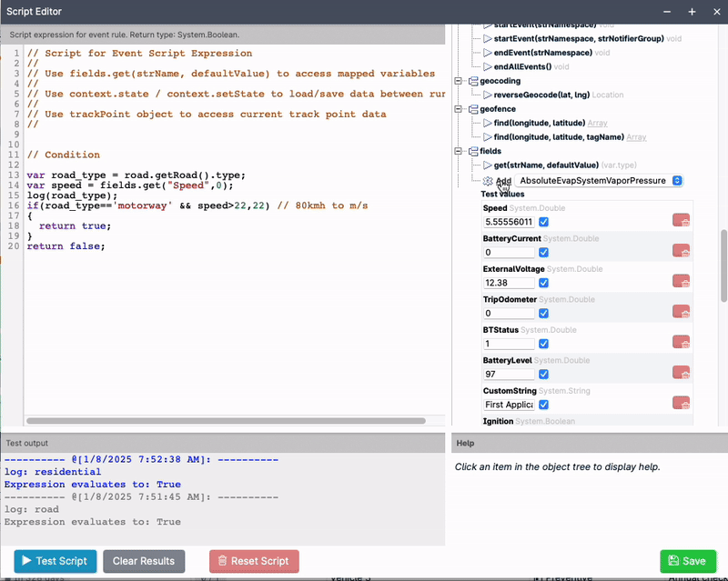This screenshot has width=728, height=581.
Task: Click the gear icon beside Add
Action: pos(488,181)
